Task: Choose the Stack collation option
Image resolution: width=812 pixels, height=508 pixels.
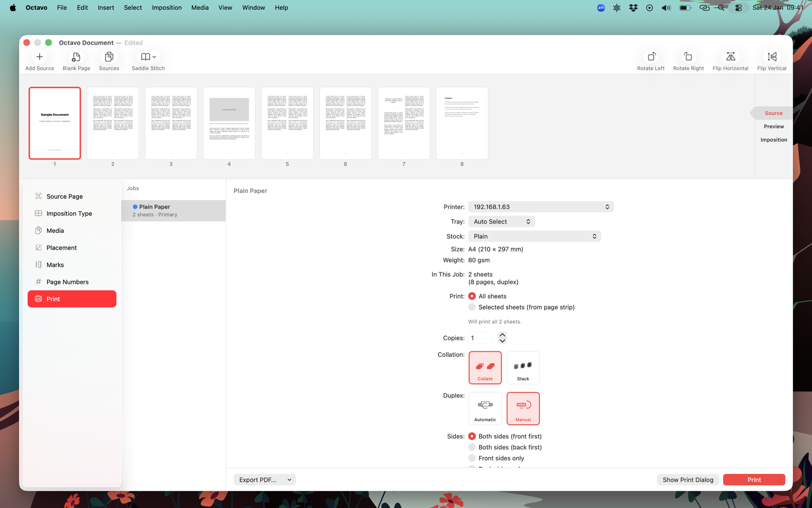Action: click(523, 367)
